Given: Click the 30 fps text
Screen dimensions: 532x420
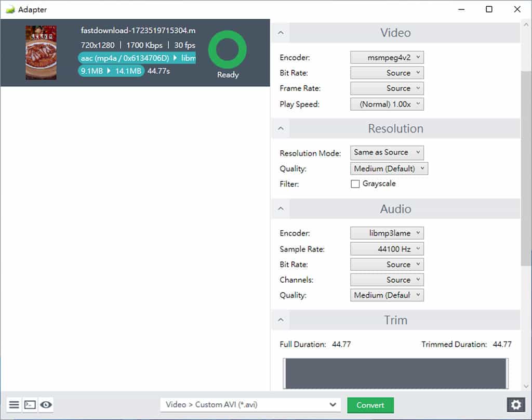Looking at the screenshot, I should (184, 45).
